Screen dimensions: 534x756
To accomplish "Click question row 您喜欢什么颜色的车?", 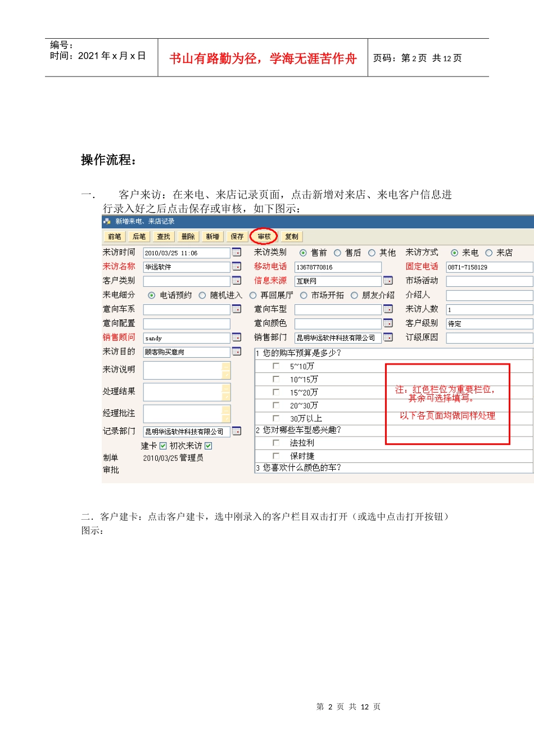I will (x=393, y=468).
